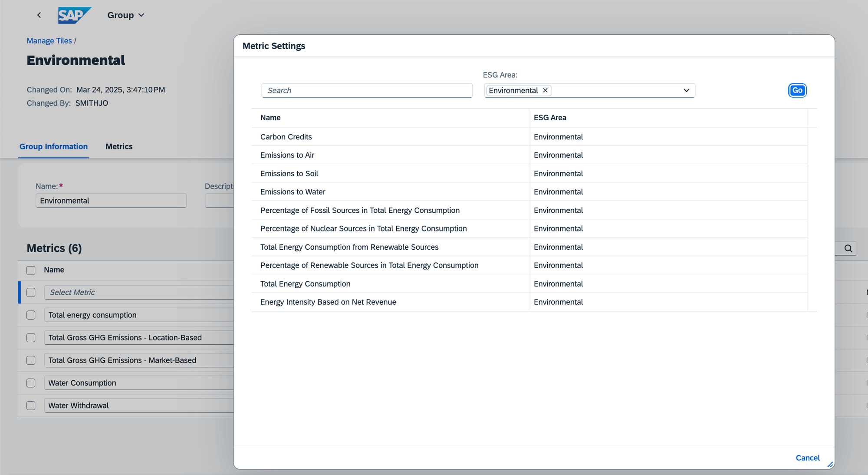Click the Search field in Metric Settings
868x475 pixels.
[367, 90]
